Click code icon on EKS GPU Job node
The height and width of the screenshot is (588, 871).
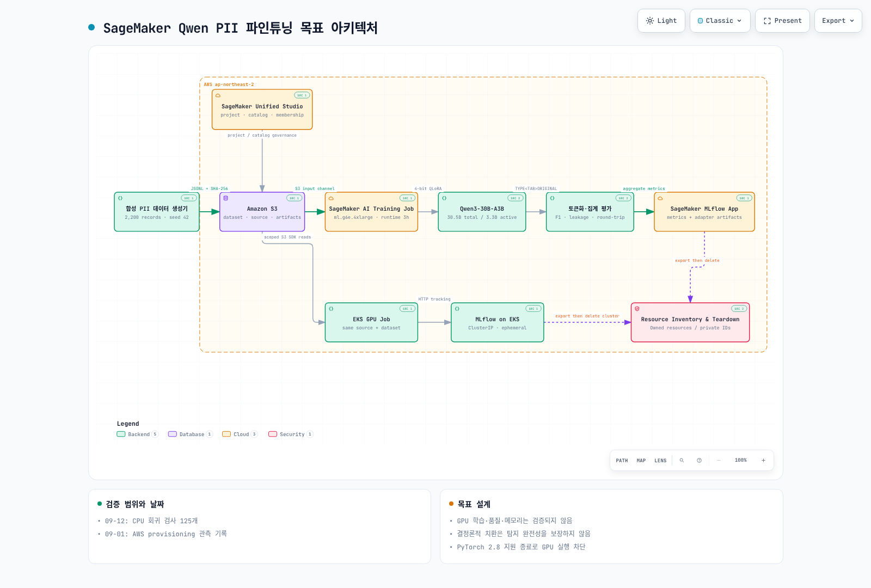pyautogui.click(x=331, y=309)
